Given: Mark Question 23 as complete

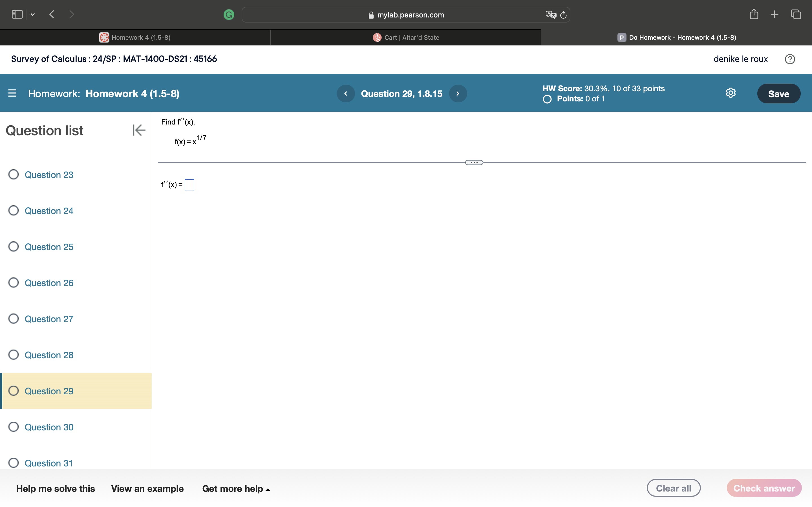Looking at the screenshot, I should [x=14, y=174].
